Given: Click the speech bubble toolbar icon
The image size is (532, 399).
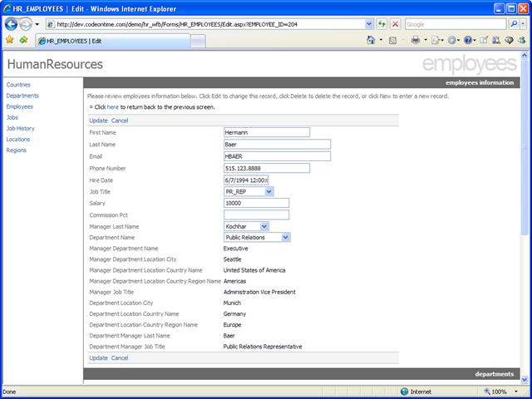Looking at the screenshot, I should pyautogui.click(x=509, y=41).
